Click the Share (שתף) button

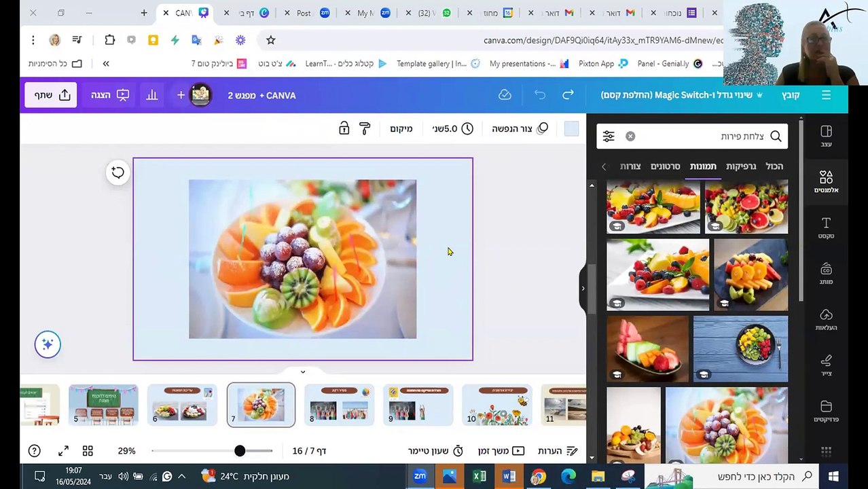pos(51,95)
